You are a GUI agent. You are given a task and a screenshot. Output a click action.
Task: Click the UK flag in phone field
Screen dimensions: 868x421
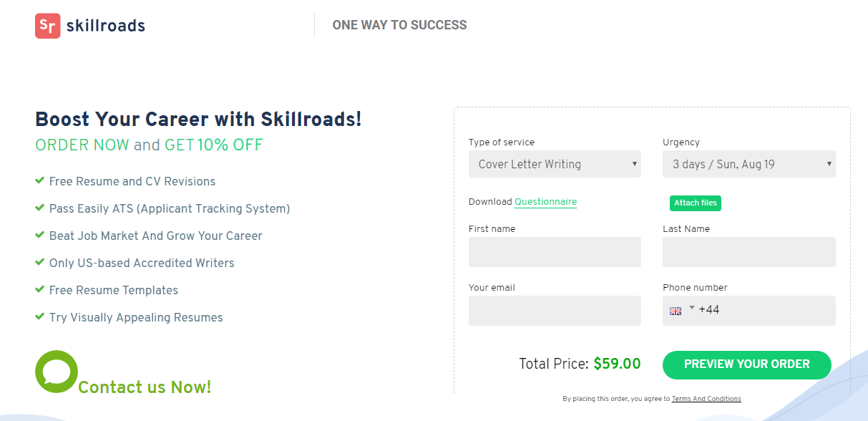676,311
